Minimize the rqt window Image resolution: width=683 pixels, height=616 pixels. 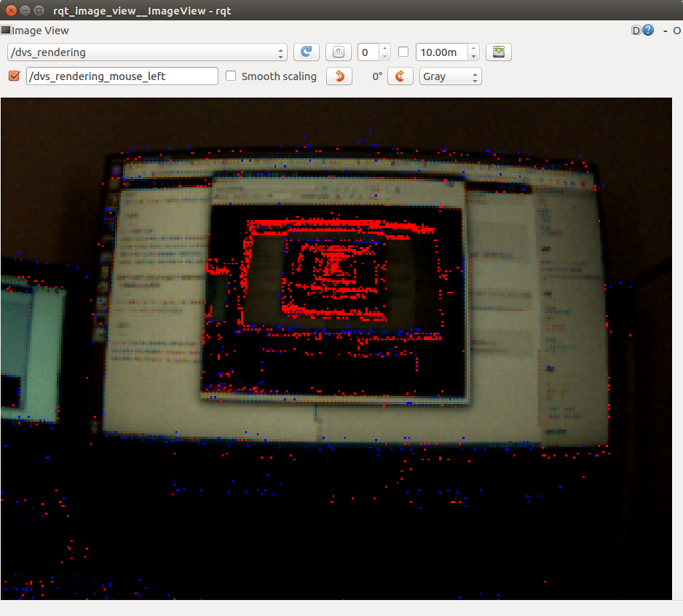(x=25, y=10)
